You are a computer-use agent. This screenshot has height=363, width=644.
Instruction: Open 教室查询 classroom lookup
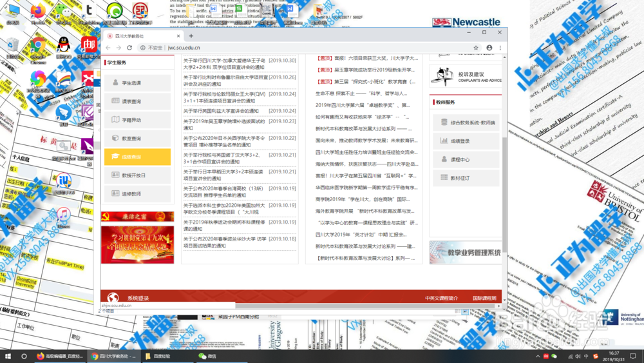(x=137, y=139)
